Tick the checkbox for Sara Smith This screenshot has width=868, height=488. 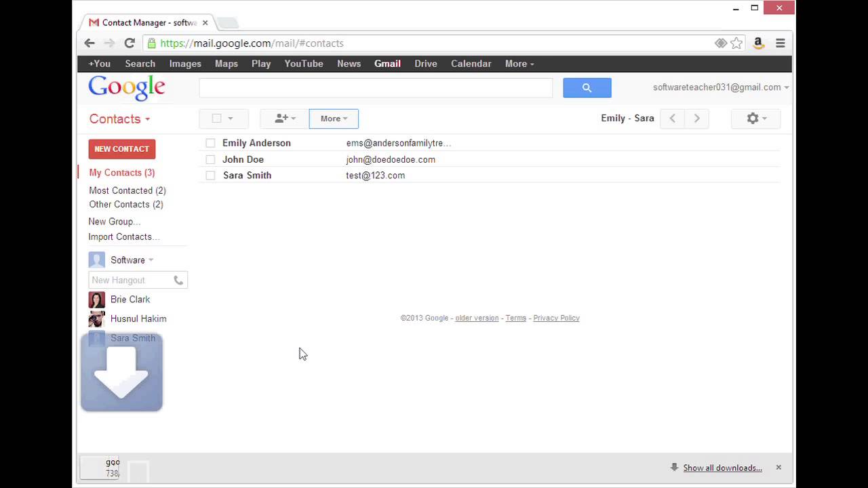click(x=210, y=176)
